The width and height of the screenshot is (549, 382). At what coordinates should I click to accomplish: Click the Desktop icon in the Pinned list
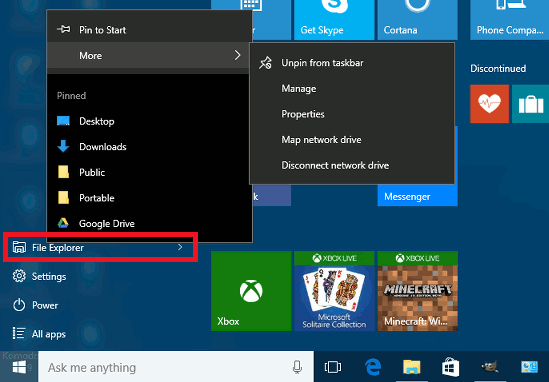pos(63,121)
